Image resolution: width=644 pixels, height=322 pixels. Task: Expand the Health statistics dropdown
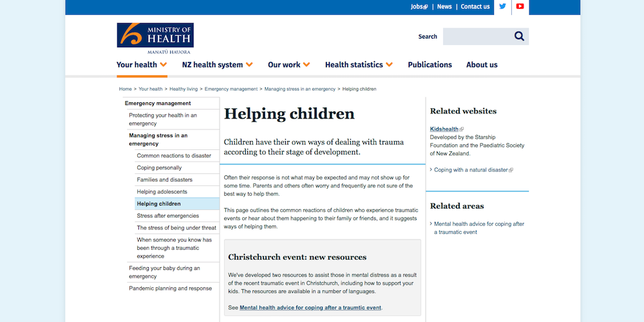[359, 65]
